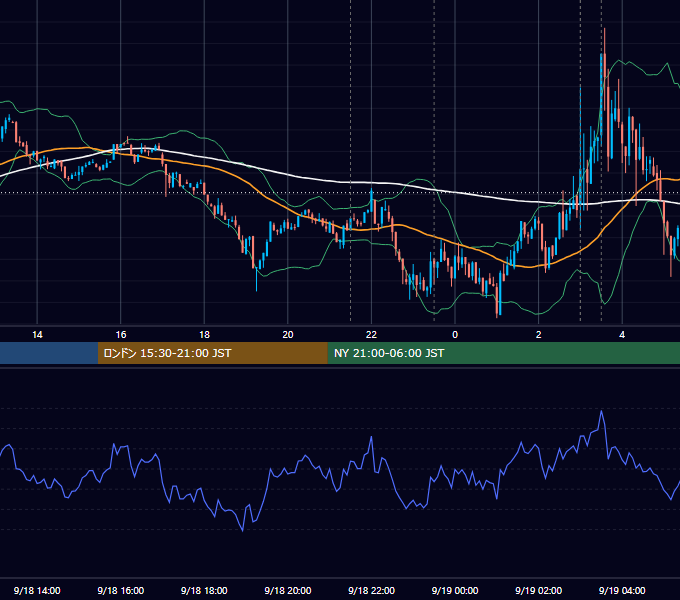This screenshot has height=600, width=680.
Task: Click the 9/18 18:00 time label
Action: click(204, 590)
